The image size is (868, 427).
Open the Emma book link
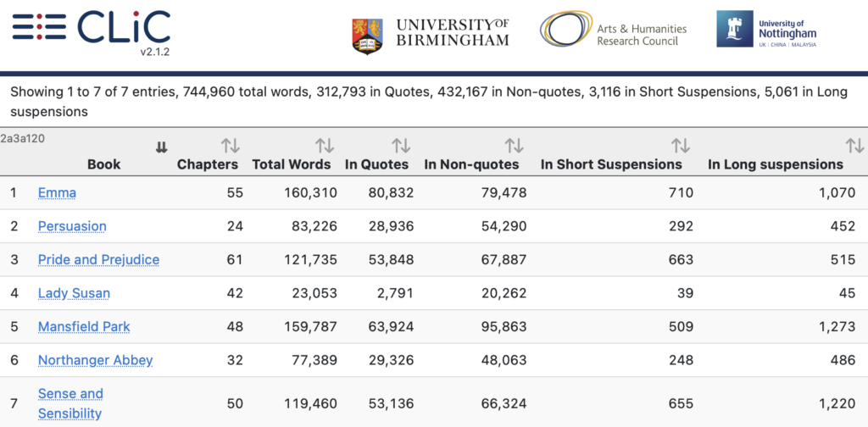click(57, 193)
